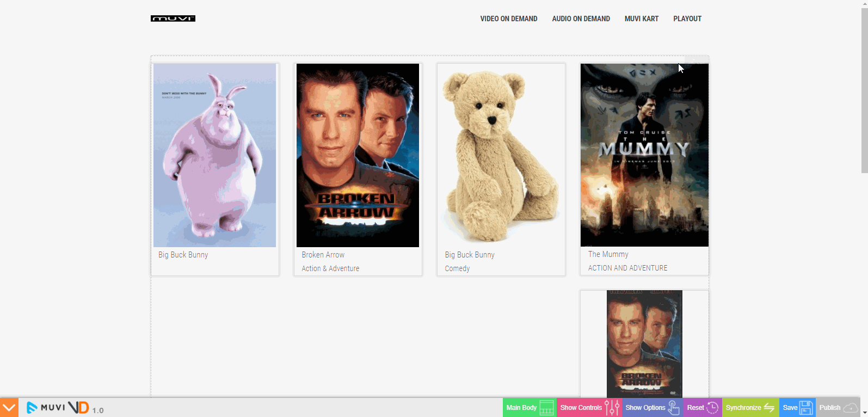The height and width of the screenshot is (417, 868).
Task: Click Publish cloud button
Action: point(838,407)
